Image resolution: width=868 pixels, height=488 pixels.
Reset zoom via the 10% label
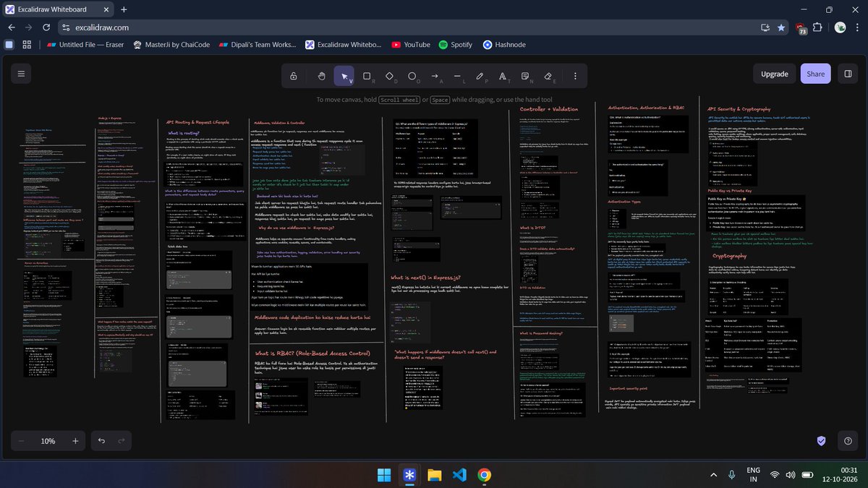point(48,441)
